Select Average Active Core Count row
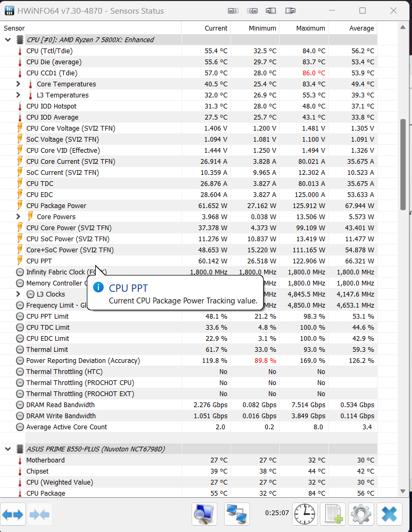This screenshot has width=412, height=532. (189, 427)
